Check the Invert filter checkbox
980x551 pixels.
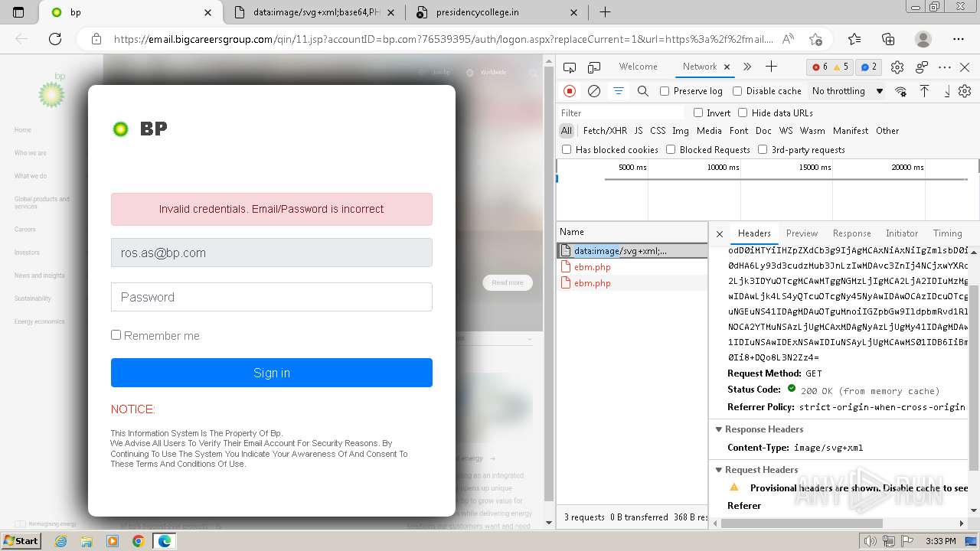(x=698, y=112)
